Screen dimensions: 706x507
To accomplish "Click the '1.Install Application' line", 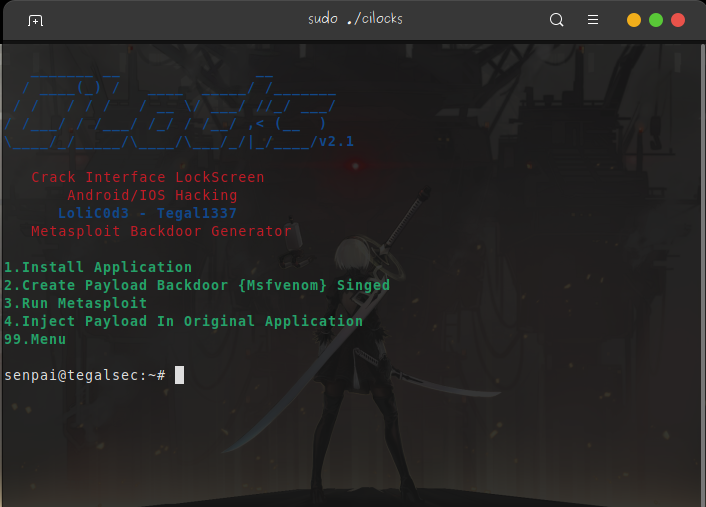I will point(98,267).
